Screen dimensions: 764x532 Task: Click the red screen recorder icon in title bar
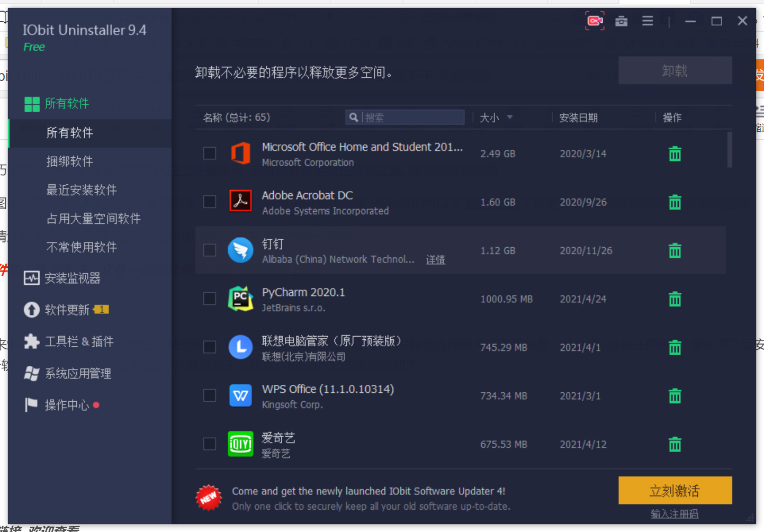pos(595,21)
